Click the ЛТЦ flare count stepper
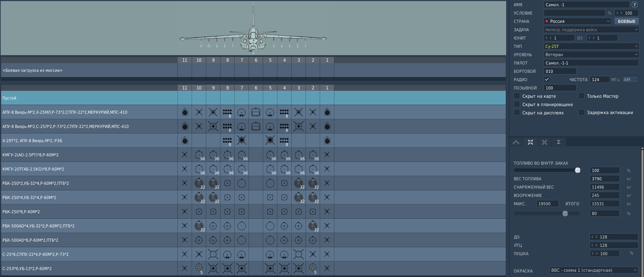The height and width of the screenshot is (277, 644). [x=614, y=245]
